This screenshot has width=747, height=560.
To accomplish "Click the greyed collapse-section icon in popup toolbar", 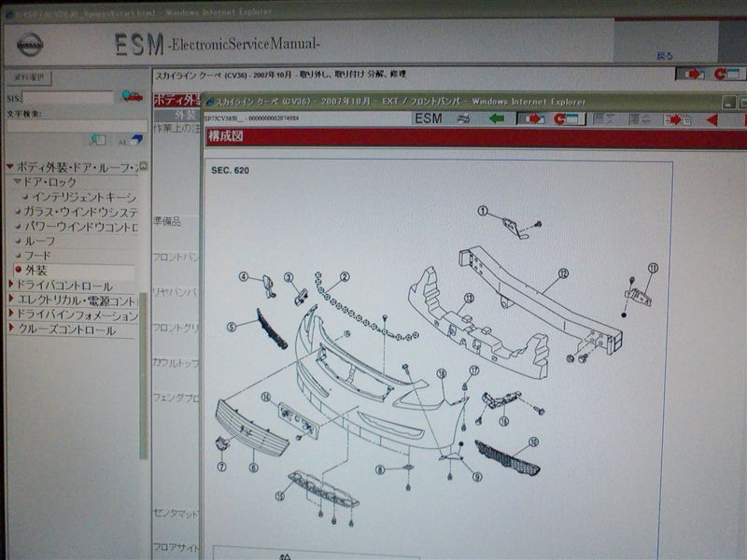I will click(x=603, y=119).
